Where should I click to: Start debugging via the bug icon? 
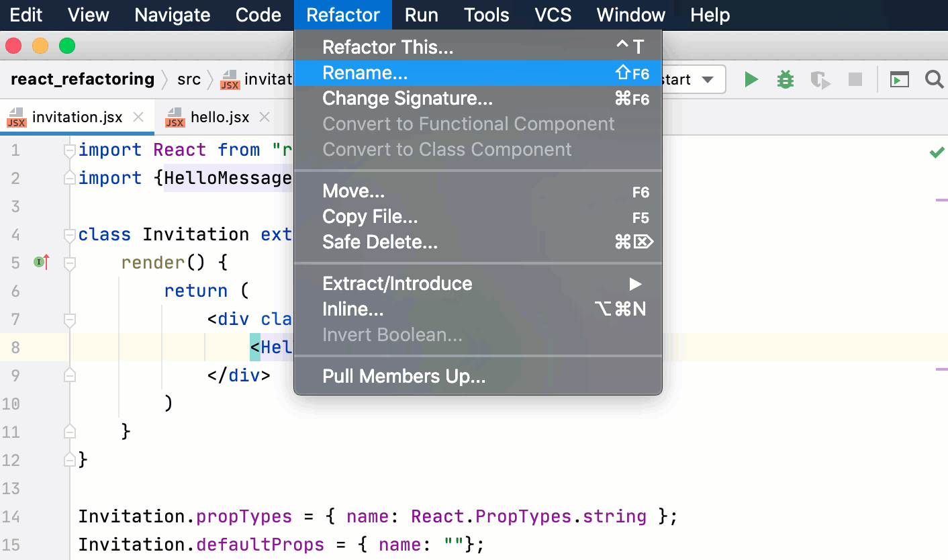785,79
